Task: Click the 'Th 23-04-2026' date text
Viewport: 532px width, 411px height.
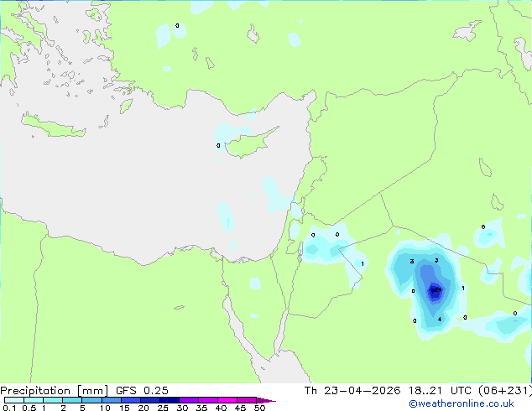Action: pos(352,391)
